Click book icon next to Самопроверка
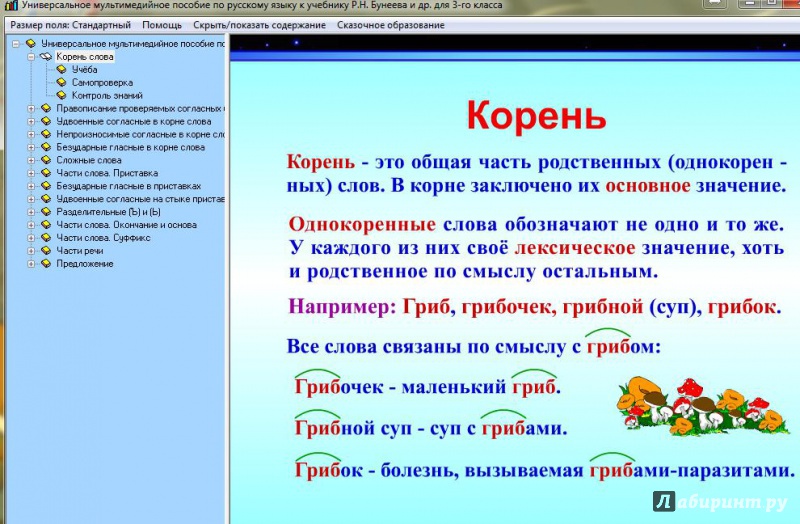The width and height of the screenshot is (800, 524). (x=62, y=82)
